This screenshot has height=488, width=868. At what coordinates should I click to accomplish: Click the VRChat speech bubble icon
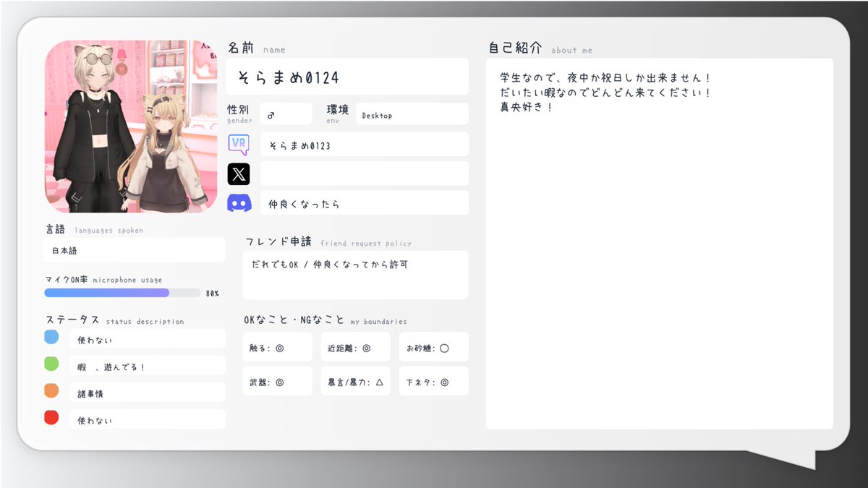(x=239, y=144)
